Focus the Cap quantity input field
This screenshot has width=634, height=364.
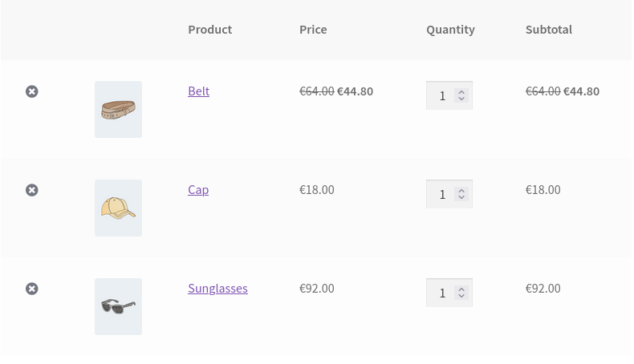[x=441, y=194]
